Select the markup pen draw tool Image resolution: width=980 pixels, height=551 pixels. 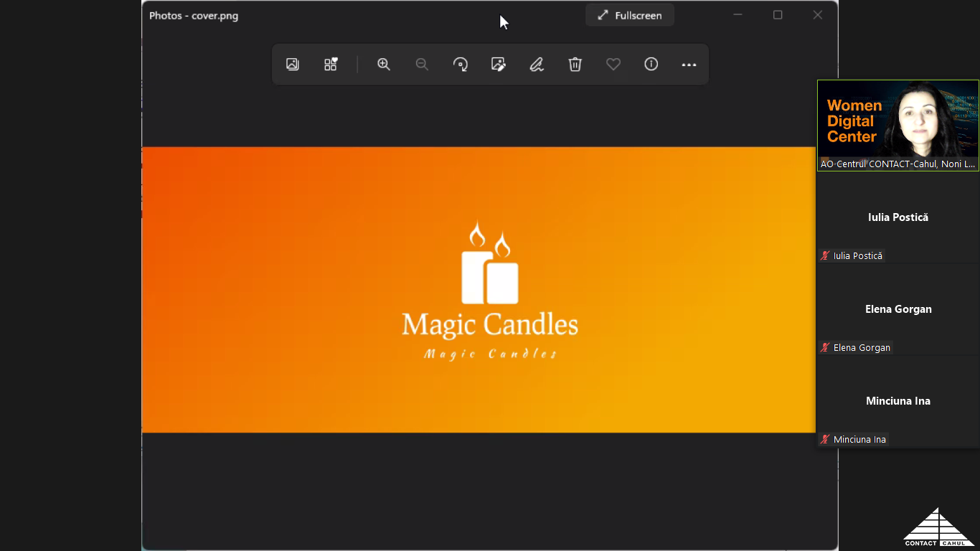pos(537,65)
